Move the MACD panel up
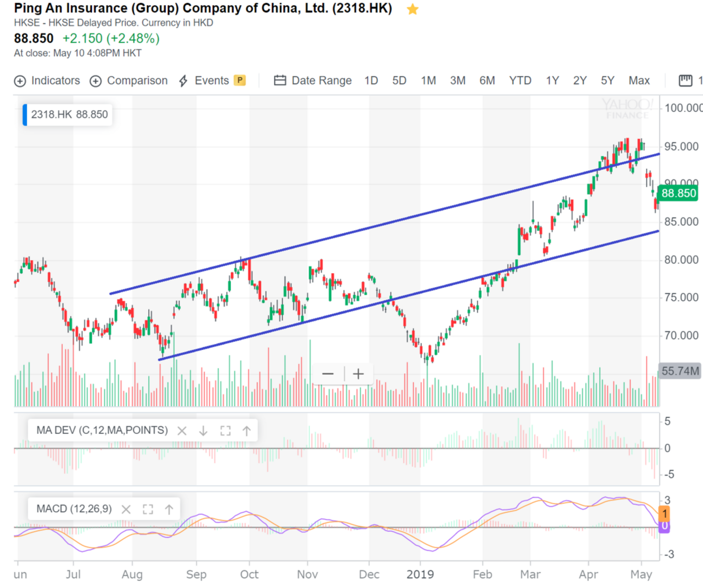The height and width of the screenshot is (588, 703). coord(169,509)
